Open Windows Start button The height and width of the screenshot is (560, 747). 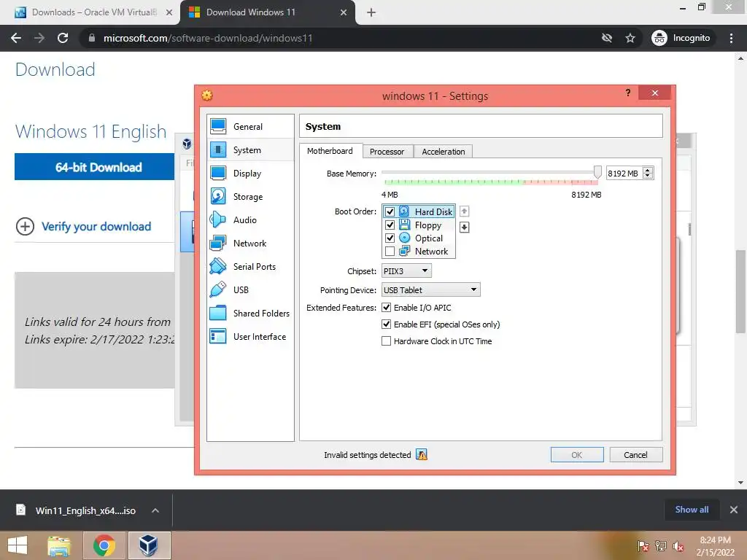coord(18,545)
